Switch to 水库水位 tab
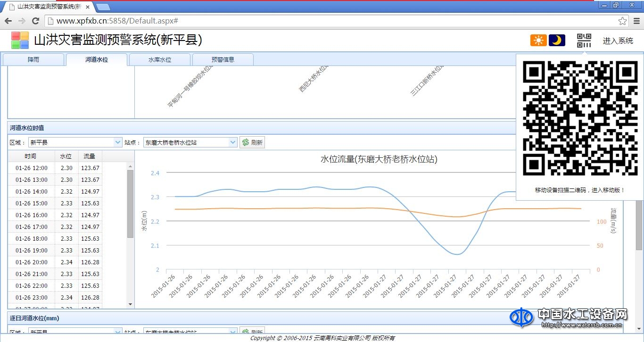 pyautogui.click(x=159, y=60)
